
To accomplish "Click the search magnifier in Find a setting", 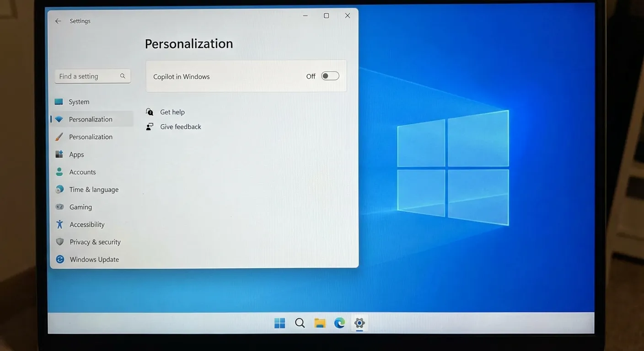I will (x=123, y=76).
